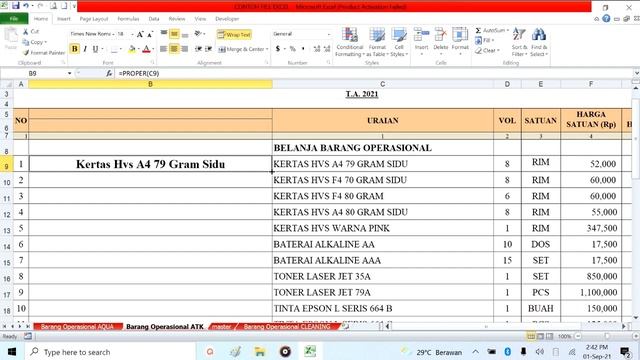The image size is (640, 360).
Task: Click the Decrease Font Size icon
Action: coord(150,34)
